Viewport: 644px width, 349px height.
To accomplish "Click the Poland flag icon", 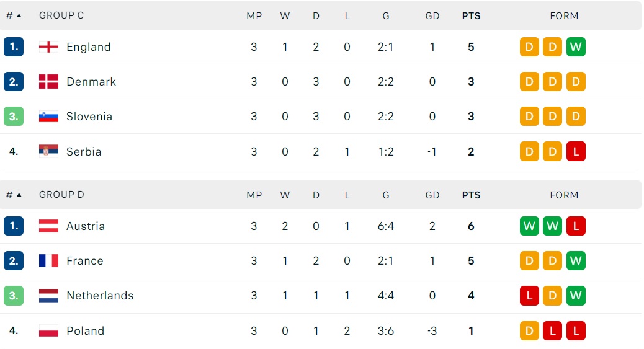I will [x=48, y=330].
